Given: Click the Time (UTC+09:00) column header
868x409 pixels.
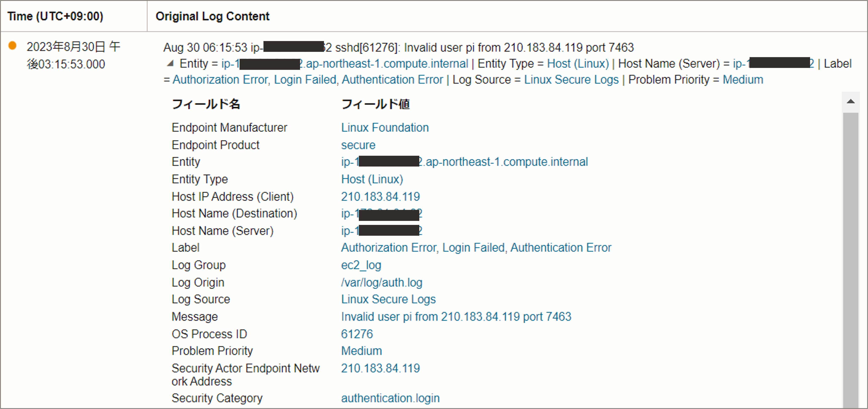Looking at the screenshot, I should [x=56, y=16].
